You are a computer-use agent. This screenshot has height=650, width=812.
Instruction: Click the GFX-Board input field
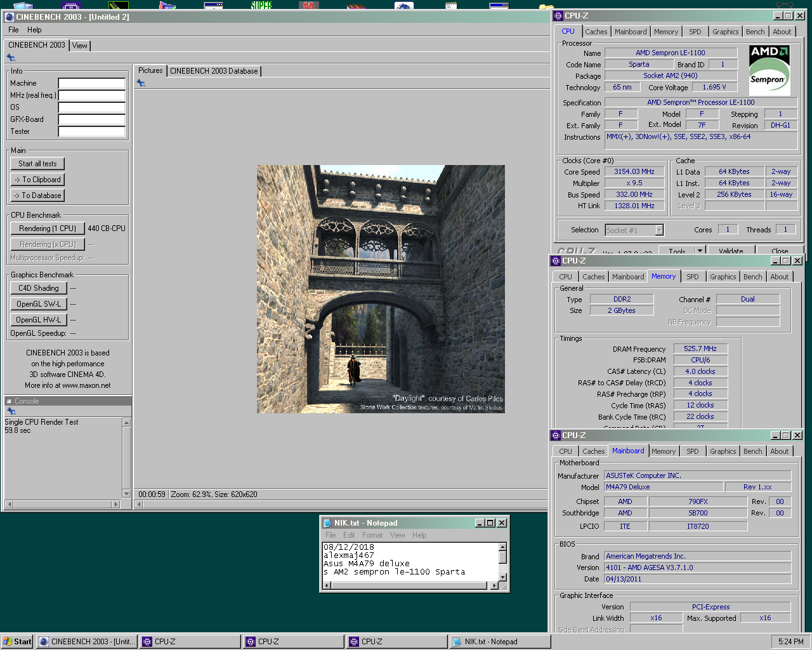click(x=92, y=119)
